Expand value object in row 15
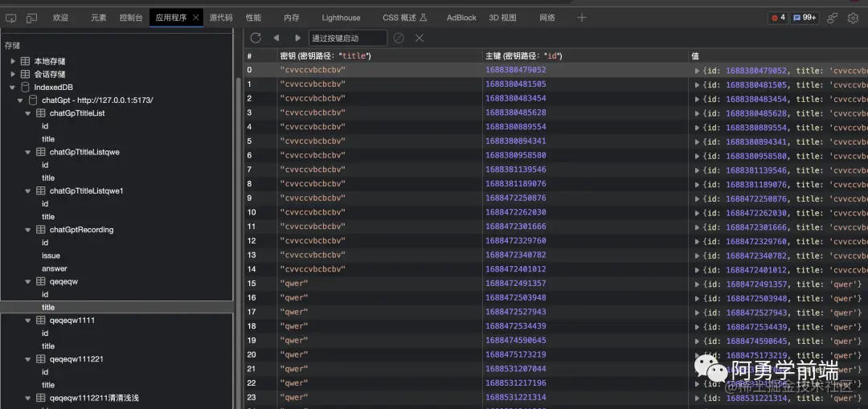The image size is (868, 409). tap(698, 284)
